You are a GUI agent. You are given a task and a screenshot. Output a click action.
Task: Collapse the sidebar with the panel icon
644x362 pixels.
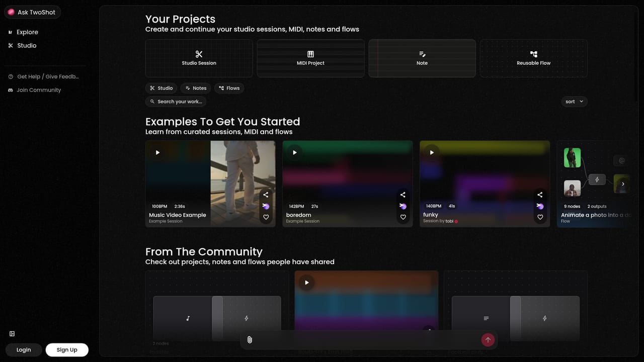point(12,334)
